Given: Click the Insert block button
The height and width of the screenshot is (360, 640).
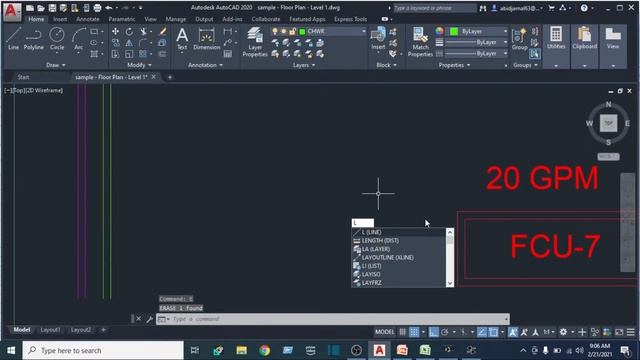Looking at the screenshot, I should pos(378,39).
